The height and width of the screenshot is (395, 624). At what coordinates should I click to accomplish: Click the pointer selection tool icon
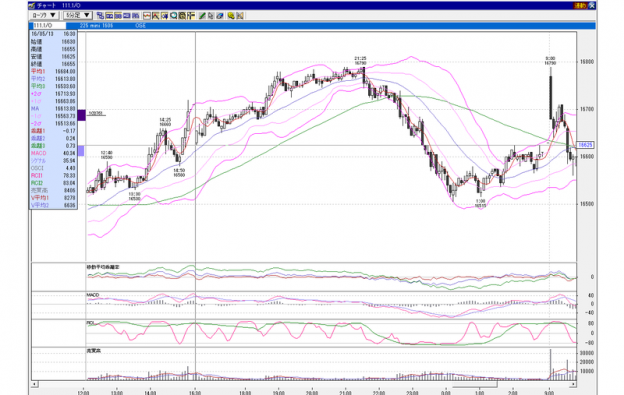(211, 16)
